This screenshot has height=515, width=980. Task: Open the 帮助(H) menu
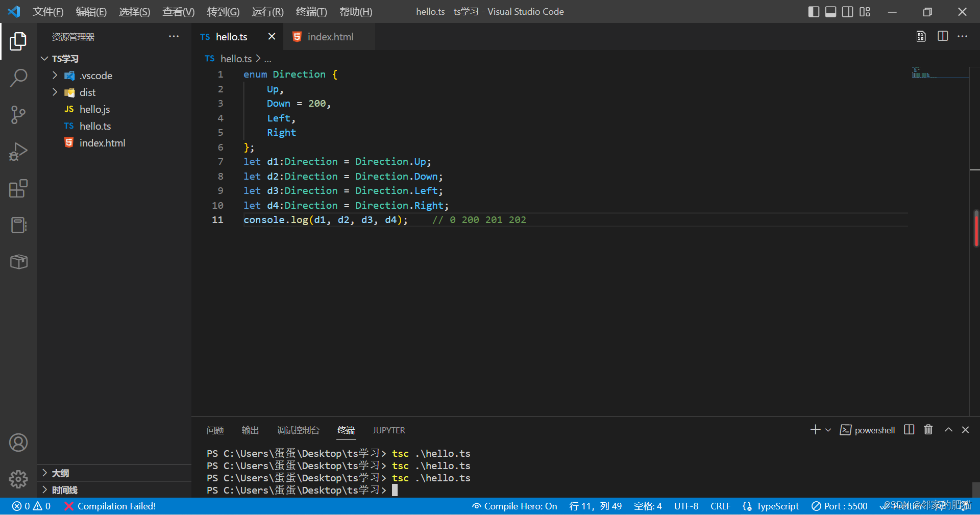pos(356,12)
